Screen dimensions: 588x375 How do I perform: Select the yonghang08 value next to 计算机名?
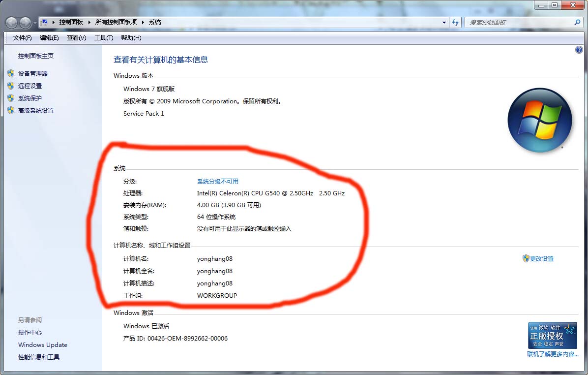[215, 259]
